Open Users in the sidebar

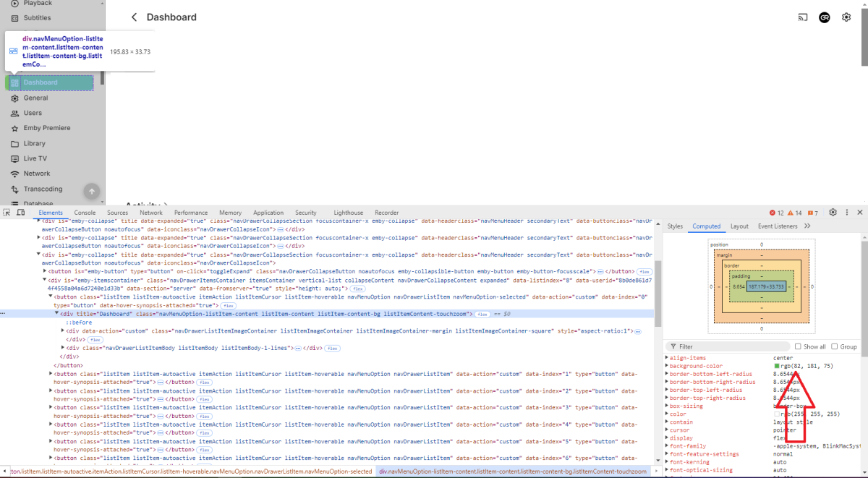(49, 113)
